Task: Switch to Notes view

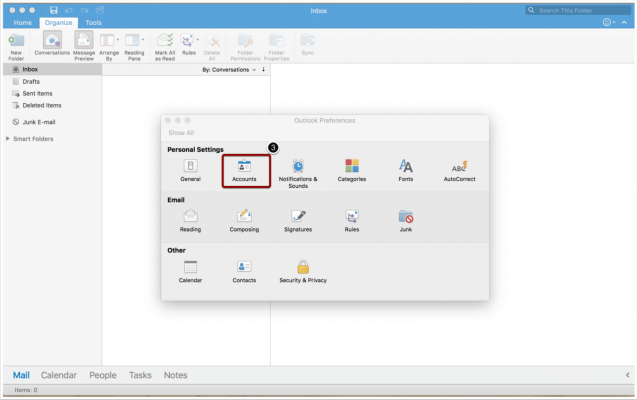Action: tap(176, 375)
